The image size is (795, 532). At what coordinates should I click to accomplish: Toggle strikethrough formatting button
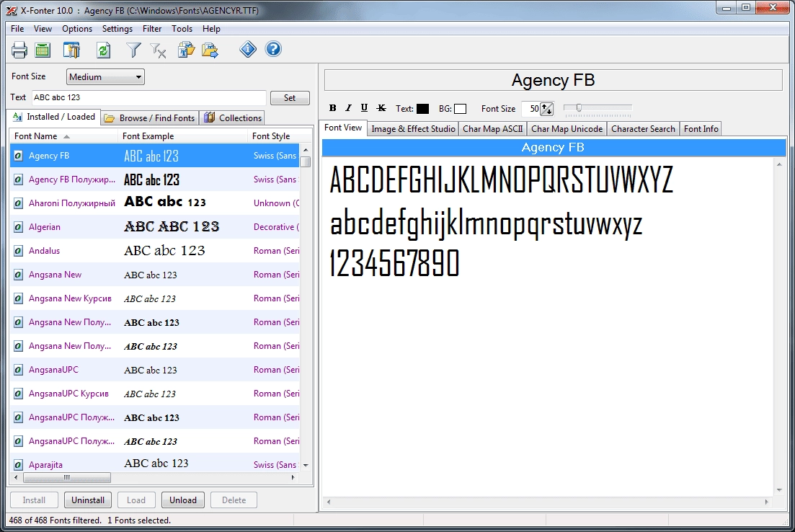(x=381, y=108)
